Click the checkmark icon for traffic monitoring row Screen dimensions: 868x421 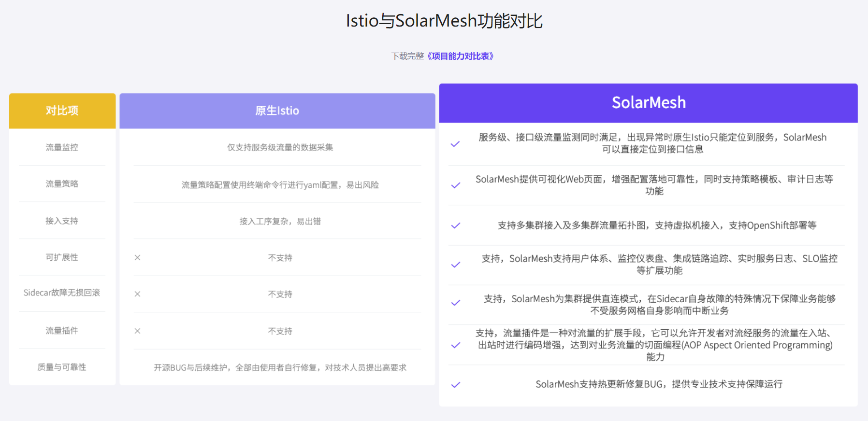455,144
